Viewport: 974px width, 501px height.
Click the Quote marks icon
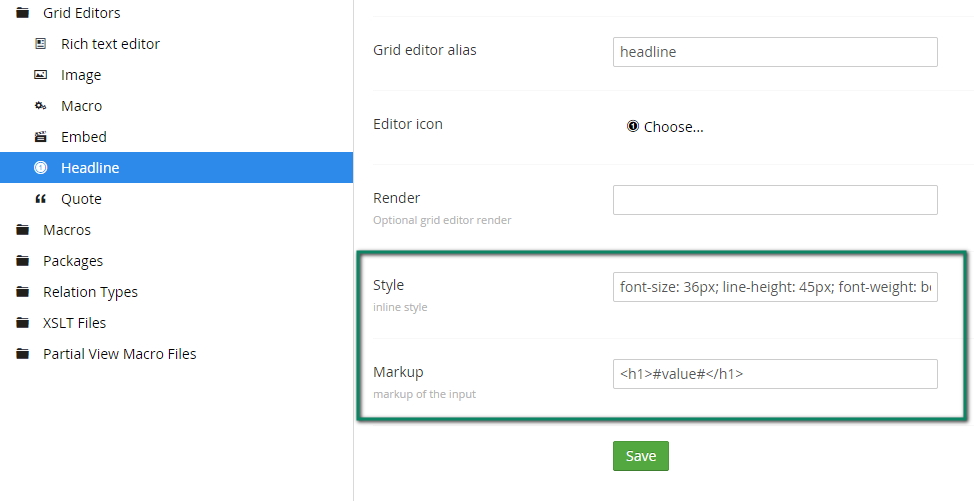click(40, 199)
